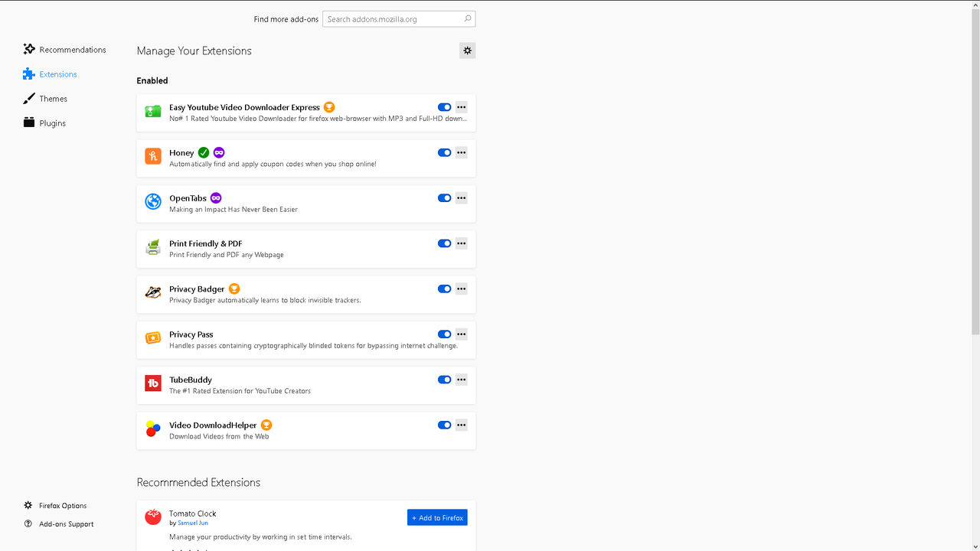This screenshot has height=551, width=980.
Task: Click the Firefox Options gear icon
Action: tap(28, 506)
